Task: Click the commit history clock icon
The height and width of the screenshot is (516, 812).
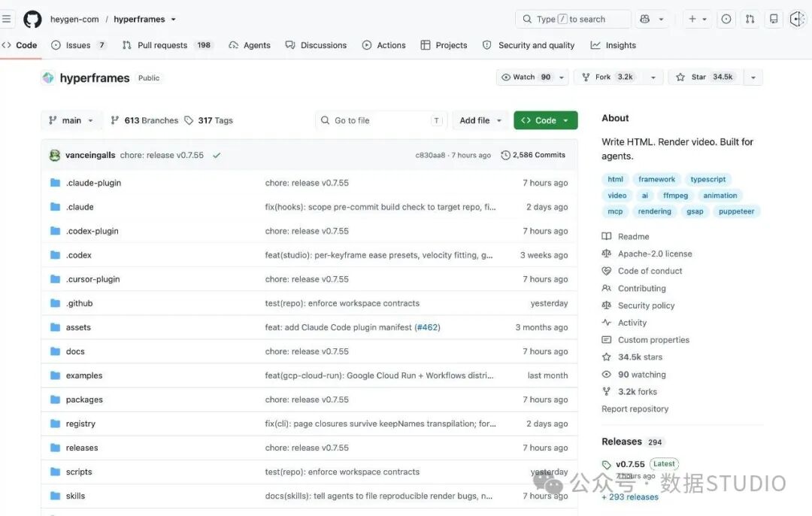Action: pyautogui.click(x=505, y=155)
